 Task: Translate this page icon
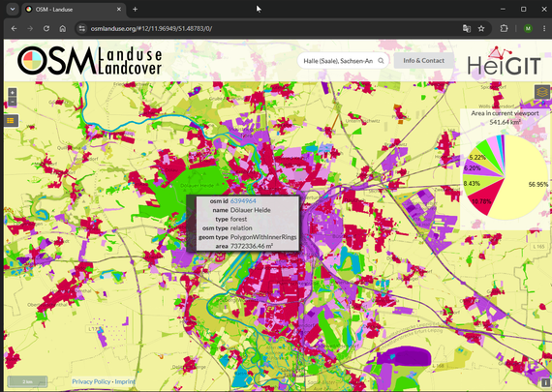(x=467, y=28)
